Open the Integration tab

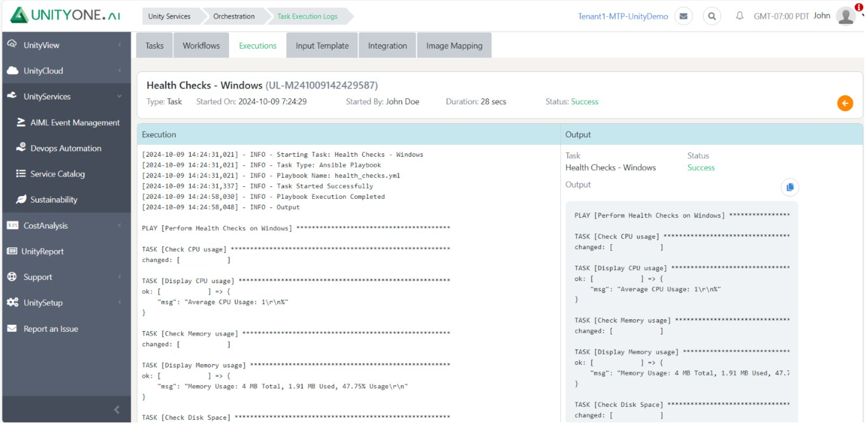click(x=387, y=45)
